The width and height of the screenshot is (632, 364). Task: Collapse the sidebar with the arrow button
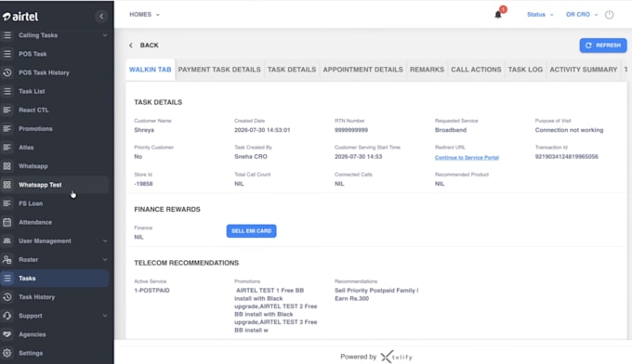click(101, 16)
